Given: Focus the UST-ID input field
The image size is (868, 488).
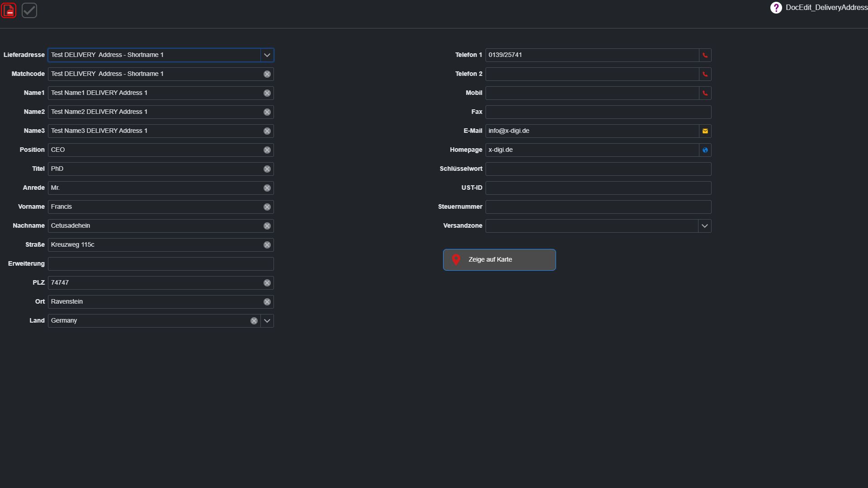Looking at the screenshot, I should (598, 188).
